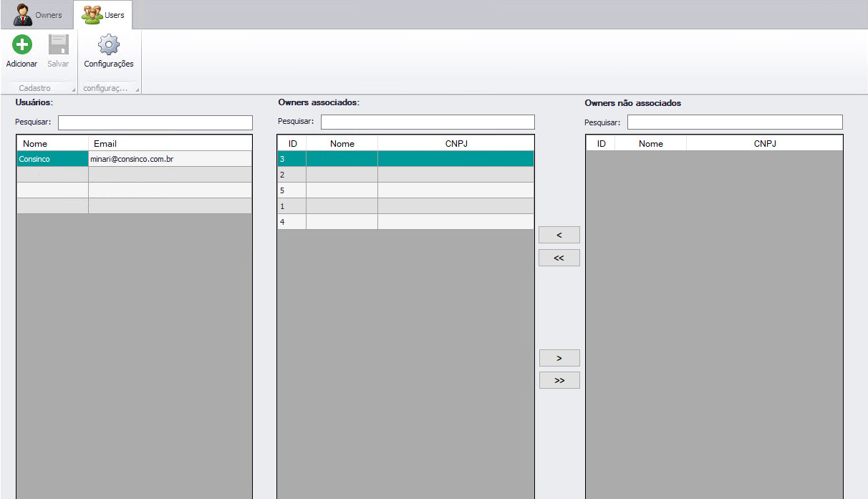Viewport: 868px width, 499px height.
Task: Select associated owner row with ID 4
Action: [405, 222]
